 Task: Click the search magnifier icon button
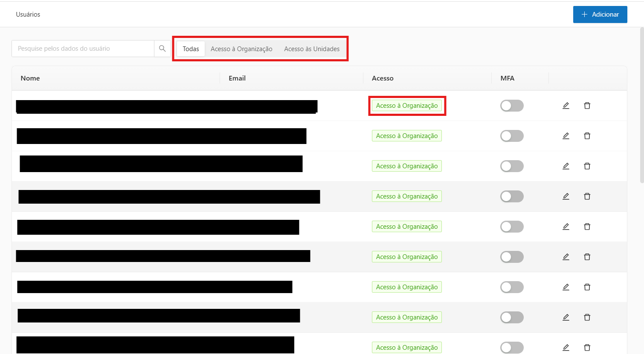tap(162, 49)
